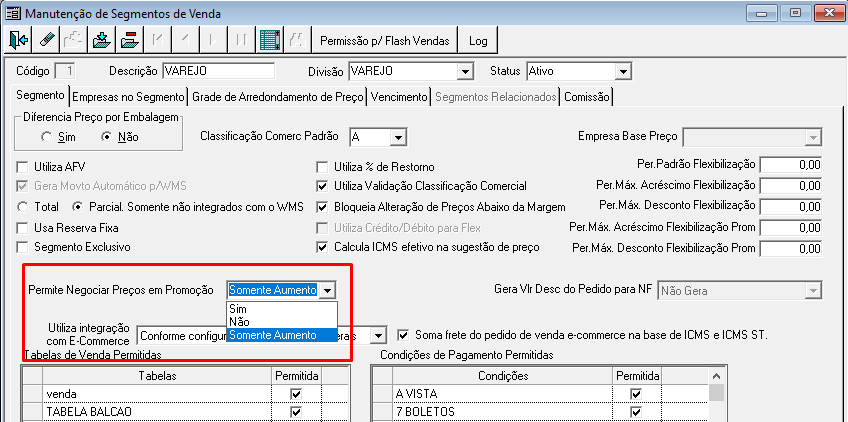Uncheck Permitida for 7 BOLETOS condition
Screen dimensions: 848x422
pos(636,412)
